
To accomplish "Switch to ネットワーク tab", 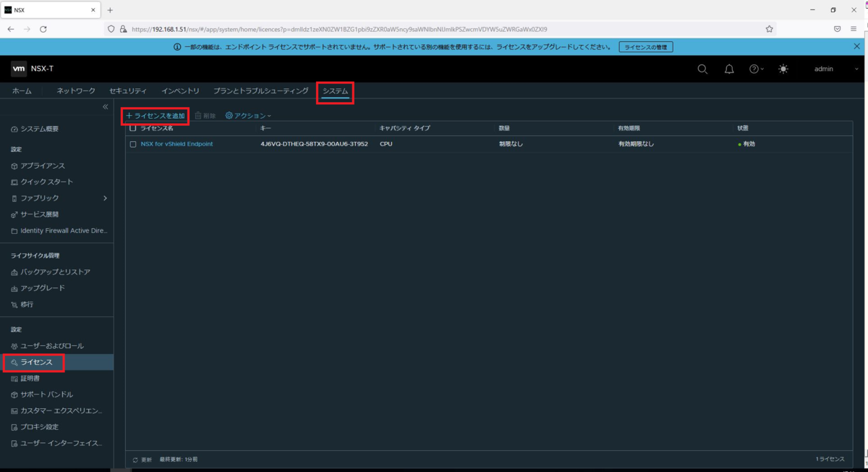I will click(x=76, y=90).
